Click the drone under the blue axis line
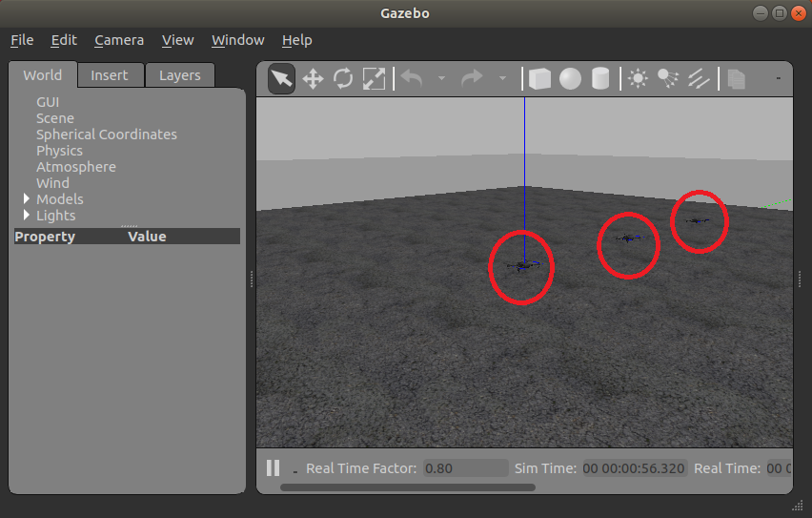812x518 pixels. pos(522,266)
